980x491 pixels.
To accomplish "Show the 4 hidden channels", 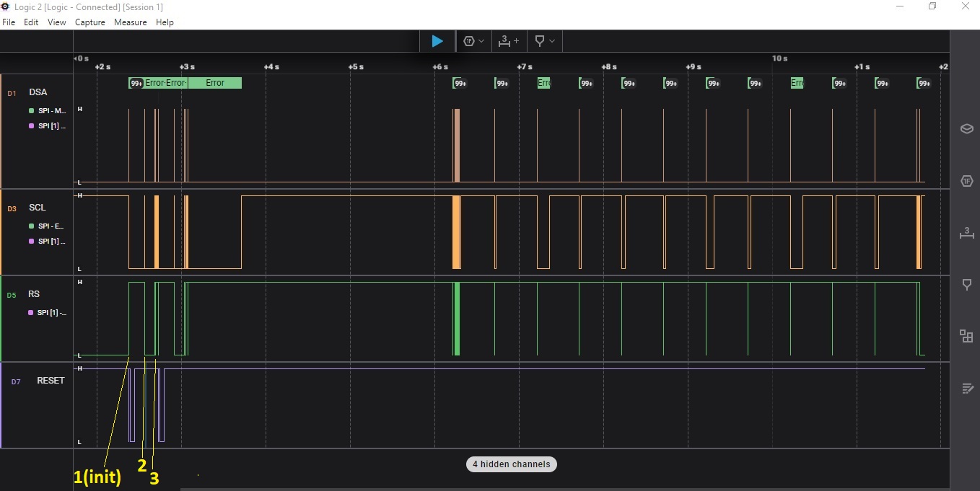I will (x=512, y=464).
